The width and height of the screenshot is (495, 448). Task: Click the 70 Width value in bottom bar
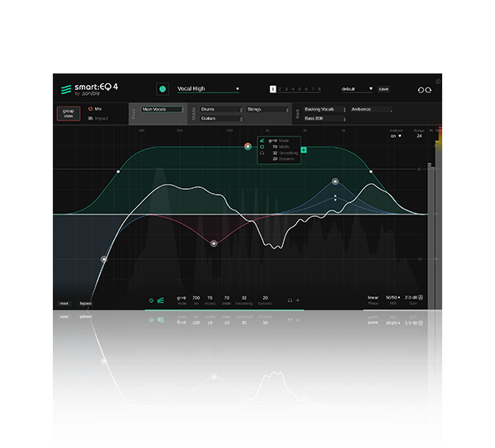tap(227, 298)
